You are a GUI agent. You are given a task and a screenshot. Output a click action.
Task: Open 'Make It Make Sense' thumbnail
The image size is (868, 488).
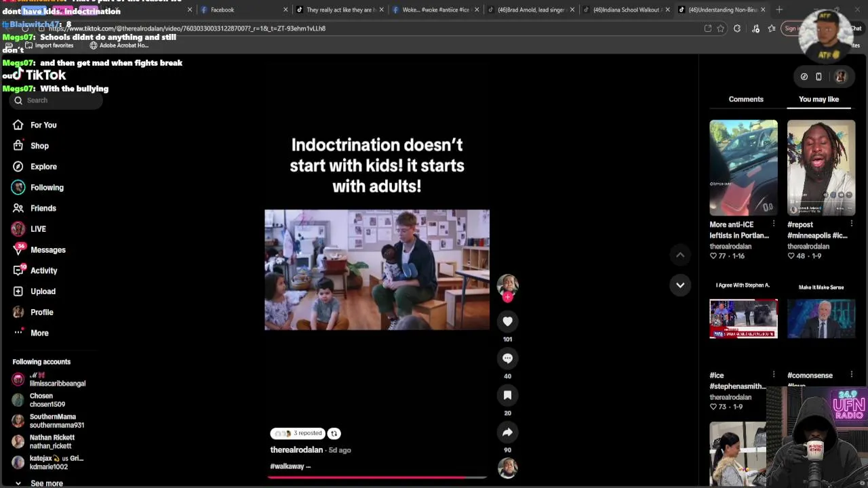pos(821,319)
